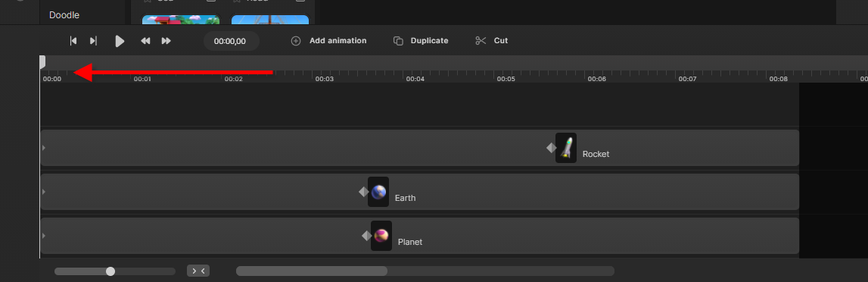Click the 00:02 mark on the ruler

click(x=234, y=79)
